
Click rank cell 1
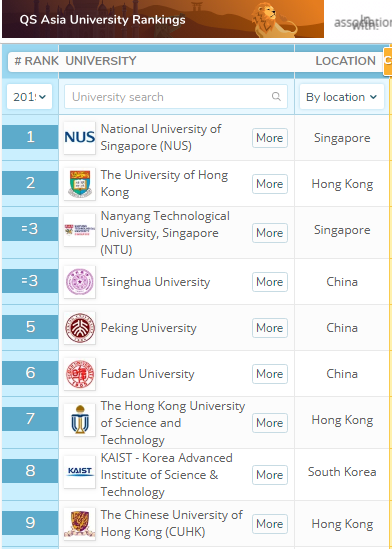click(30, 137)
